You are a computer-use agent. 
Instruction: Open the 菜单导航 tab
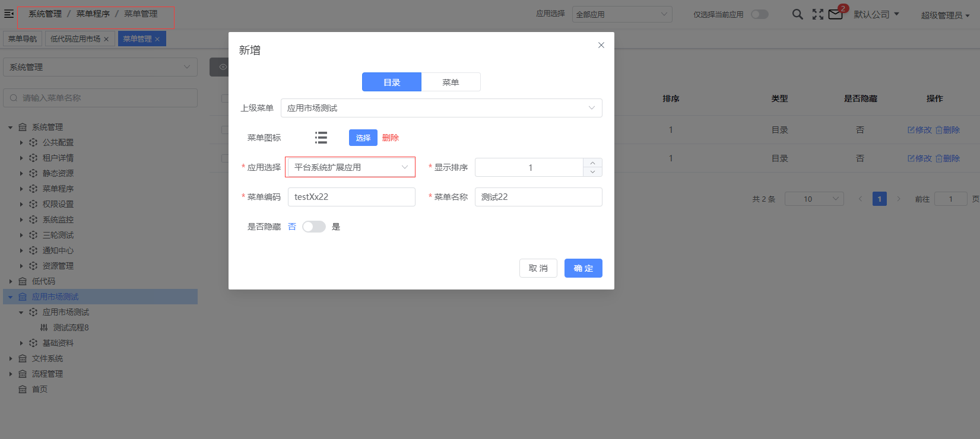point(23,39)
